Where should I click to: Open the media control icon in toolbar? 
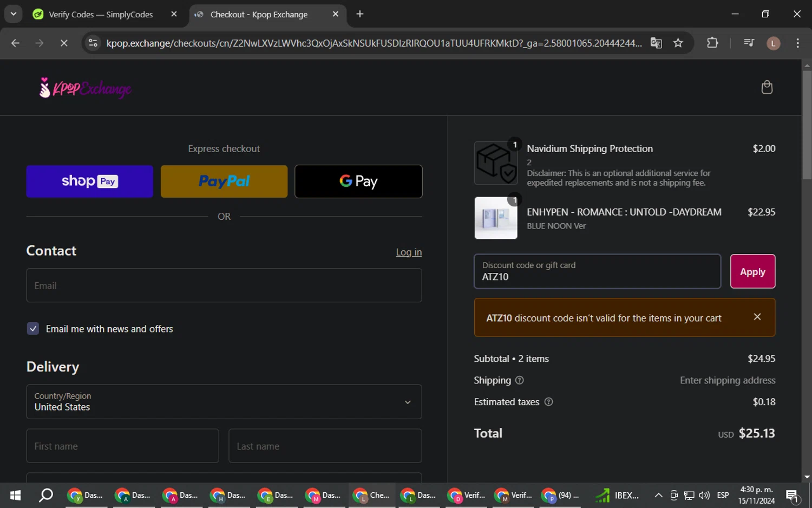pos(749,43)
